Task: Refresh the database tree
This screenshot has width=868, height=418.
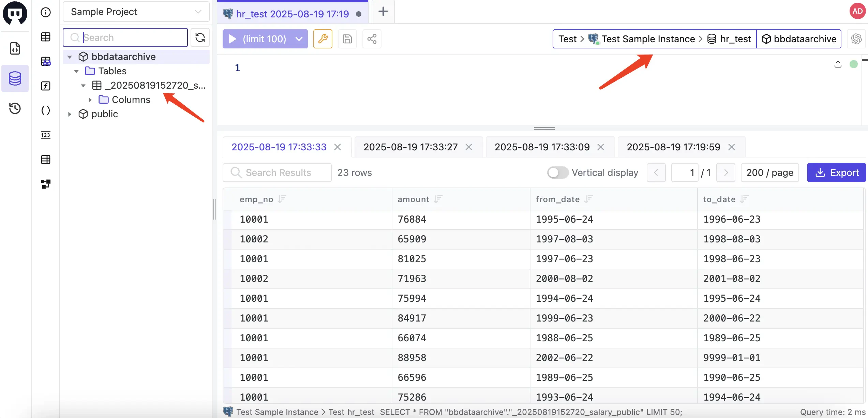Action: [200, 38]
